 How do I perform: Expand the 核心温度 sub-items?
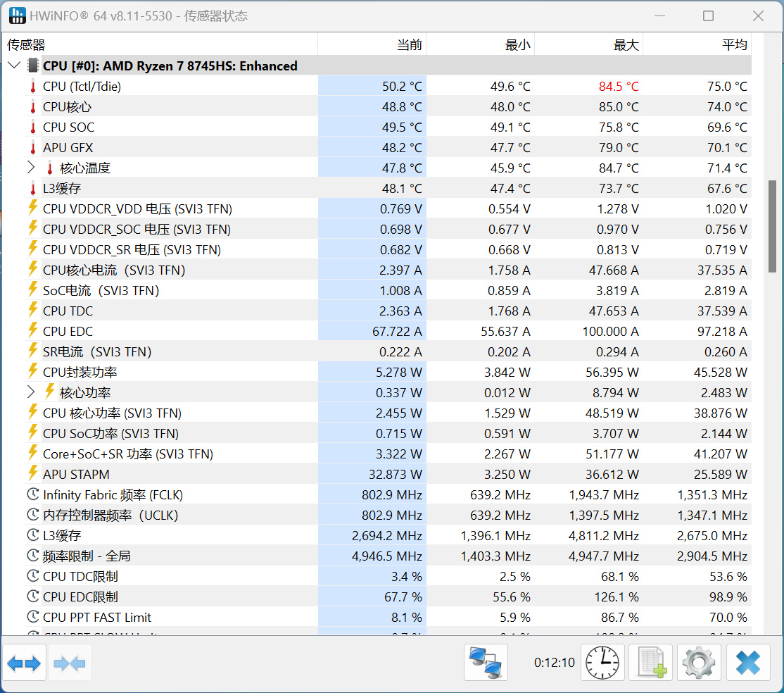(x=31, y=168)
